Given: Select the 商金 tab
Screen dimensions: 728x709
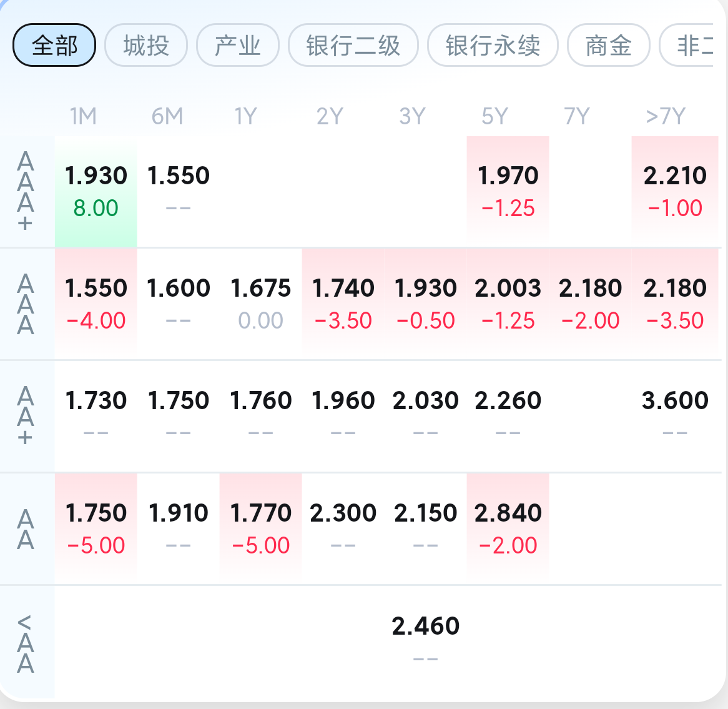Looking at the screenshot, I should [x=608, y=45].
